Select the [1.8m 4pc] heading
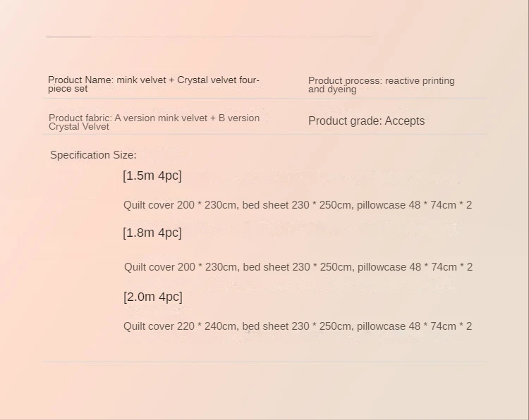Image resolution: width=529 pixels, height=420 pixels. (152, 233)
